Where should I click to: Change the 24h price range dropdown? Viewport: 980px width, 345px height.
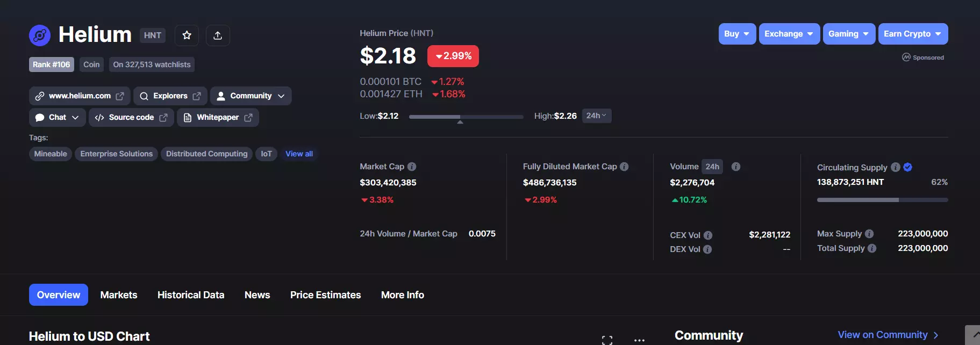tap(597, 116)
